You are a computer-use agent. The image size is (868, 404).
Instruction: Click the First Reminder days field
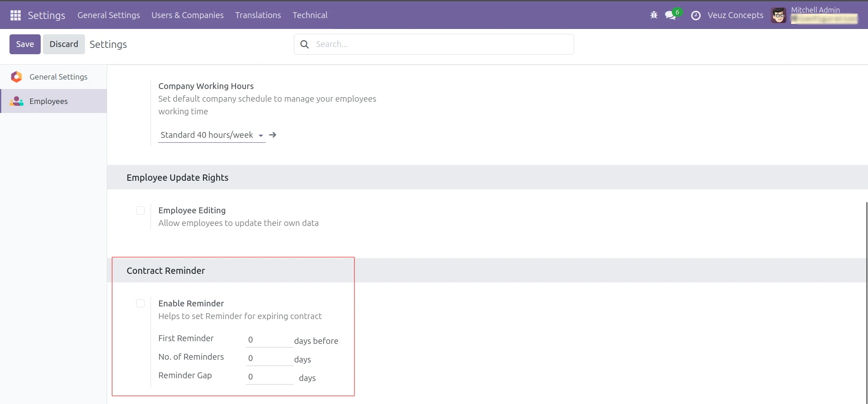(269, 340)
